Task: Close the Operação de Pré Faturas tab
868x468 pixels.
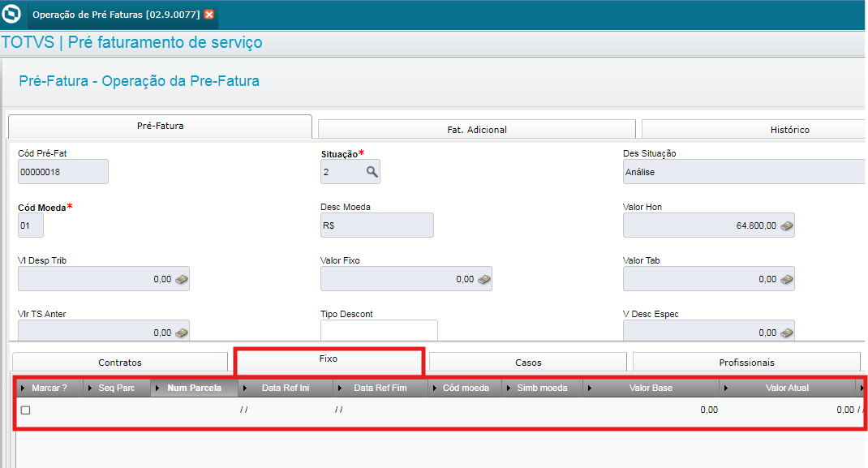Action: pos(209,15)
